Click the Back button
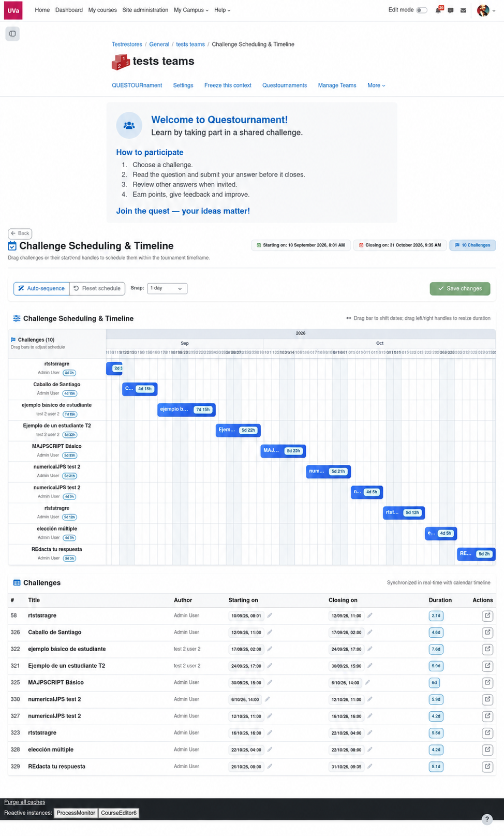Image resolution: width=504 pixels, height=836 pixels. (x=20, y=233)
